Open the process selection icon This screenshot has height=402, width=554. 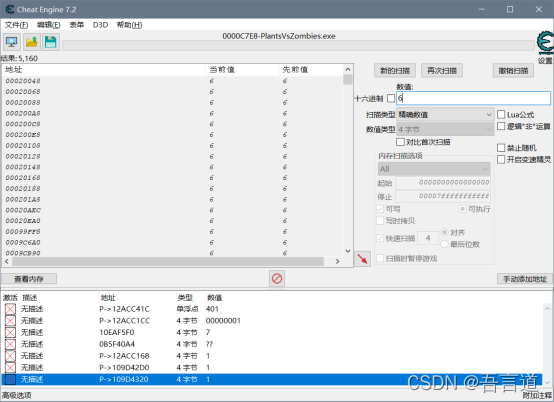pos(12,42)
